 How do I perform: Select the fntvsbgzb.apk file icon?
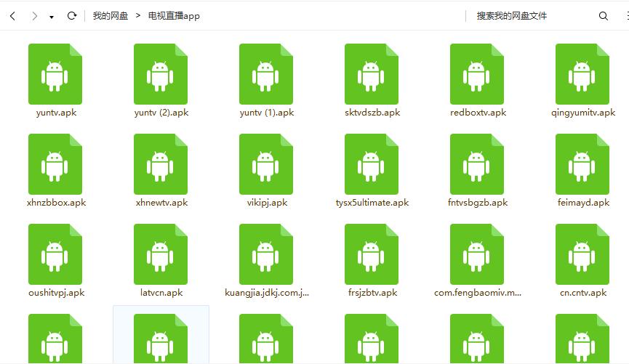click(x=477, y=164)
